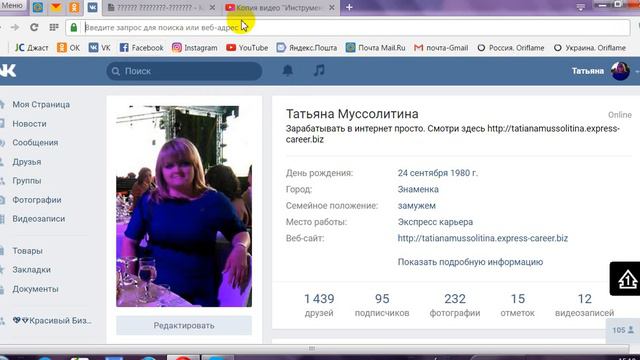Open the Яндекс.Почта bookmark

307,48
